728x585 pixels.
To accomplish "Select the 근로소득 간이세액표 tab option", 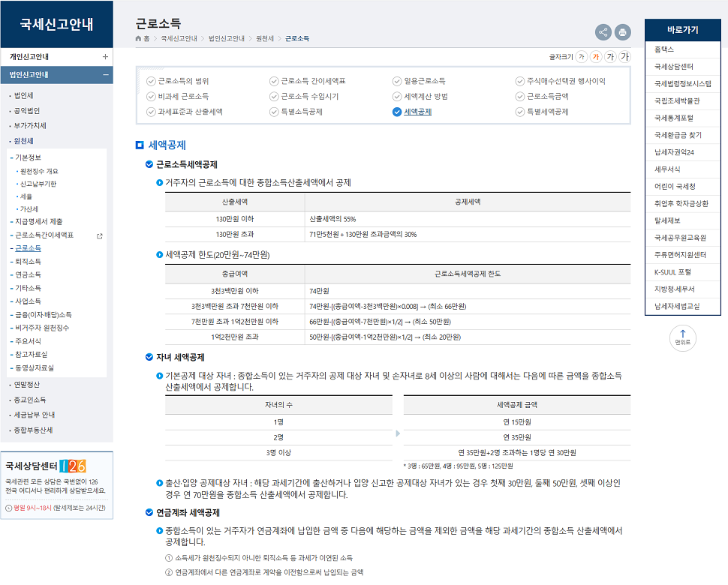I will coord(308,81).
